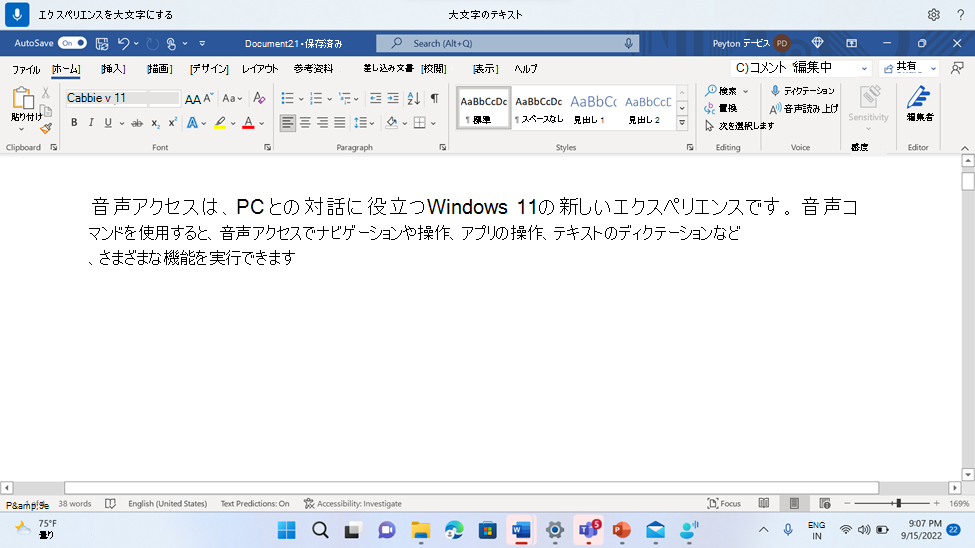The height and width of the screenshot is (548, 975).
Task: Apply the 見出し 2 style
Action: (x=647, y=108)
